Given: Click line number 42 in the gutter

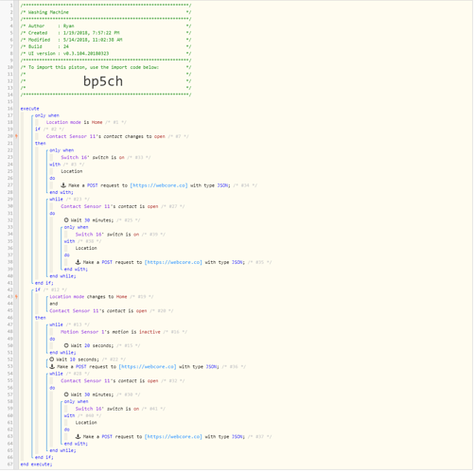Looking at the screenshot, I should (x=10, y=290).
